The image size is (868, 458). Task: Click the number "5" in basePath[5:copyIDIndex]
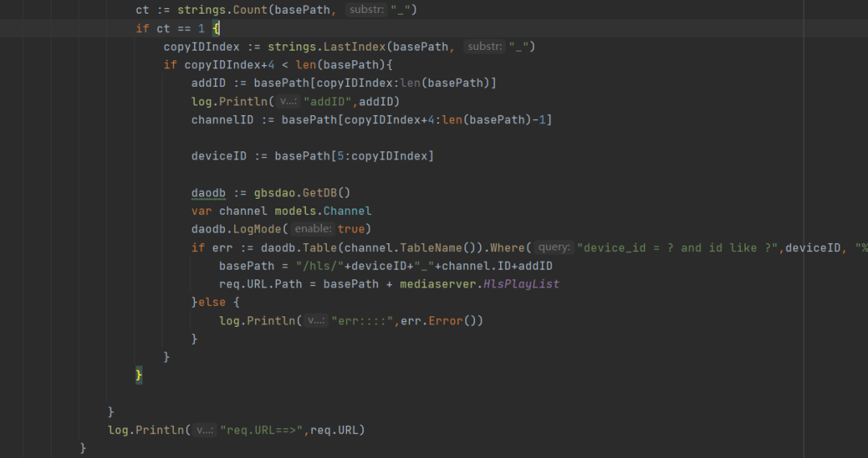click(x=341, y=156)
